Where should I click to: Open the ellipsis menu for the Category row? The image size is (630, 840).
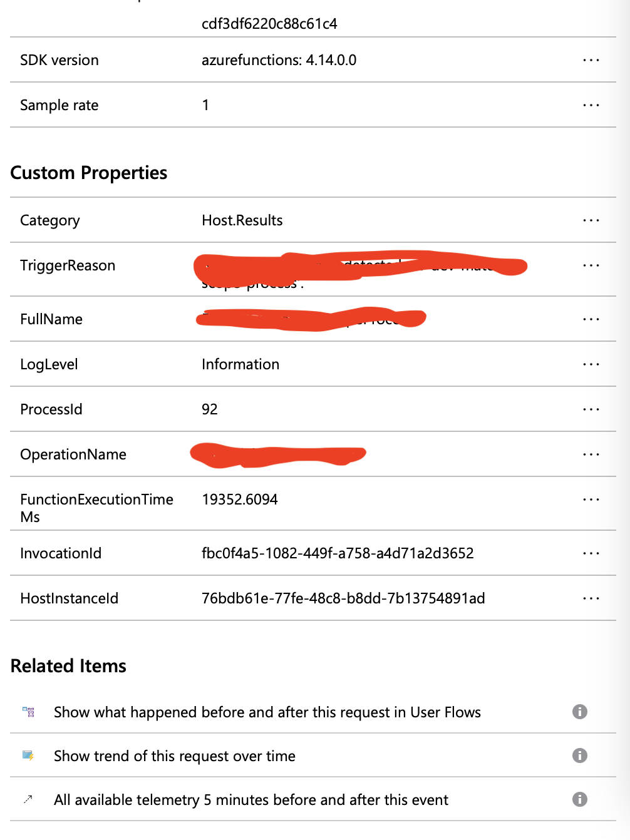coord(591,220)
